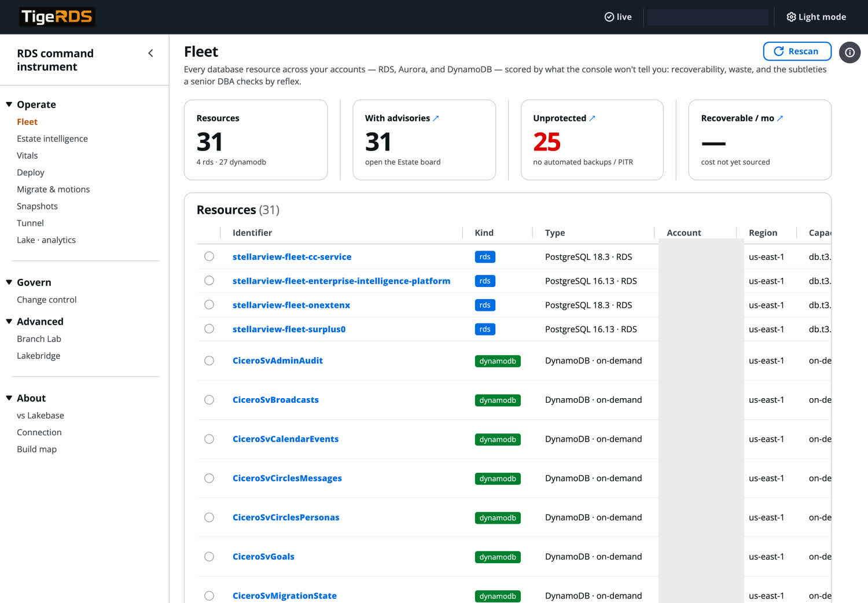Image resolution: width=868 pixels, height=603 pixels.
Task: Open Migrate & motions page
Action: tap(53, 190)
